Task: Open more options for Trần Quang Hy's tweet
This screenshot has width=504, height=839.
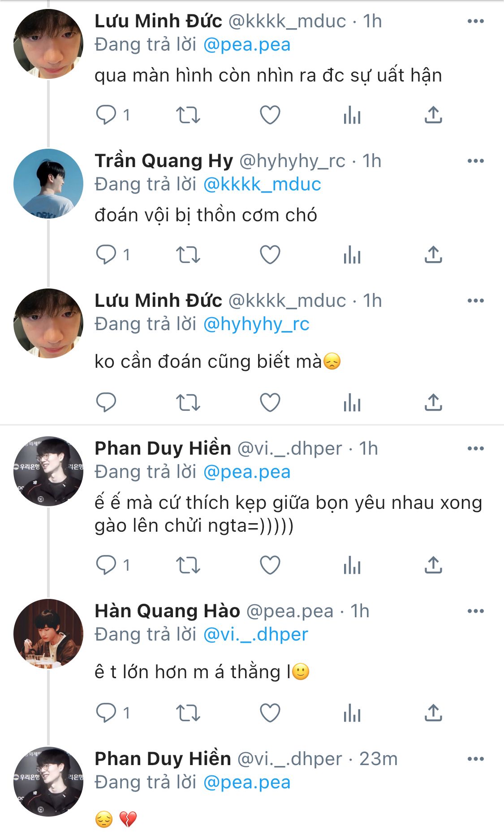Action: [475, 161]
